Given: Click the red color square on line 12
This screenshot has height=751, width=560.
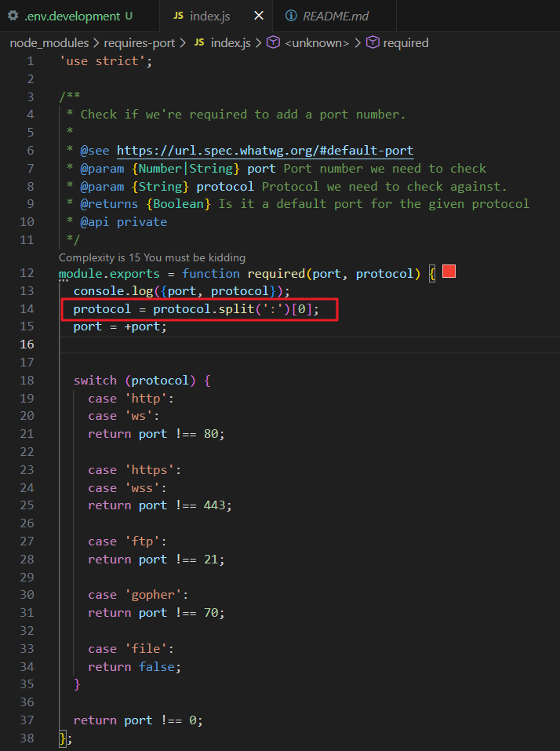Looking at the screenshot, I should (x=449, y=272).
